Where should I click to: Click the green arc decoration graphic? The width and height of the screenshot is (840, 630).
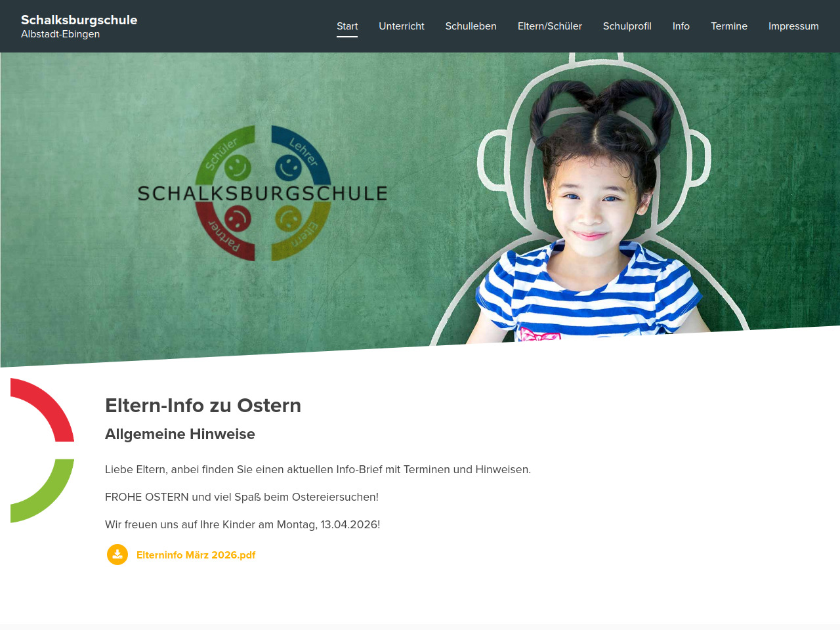click(x=42, y=491)
